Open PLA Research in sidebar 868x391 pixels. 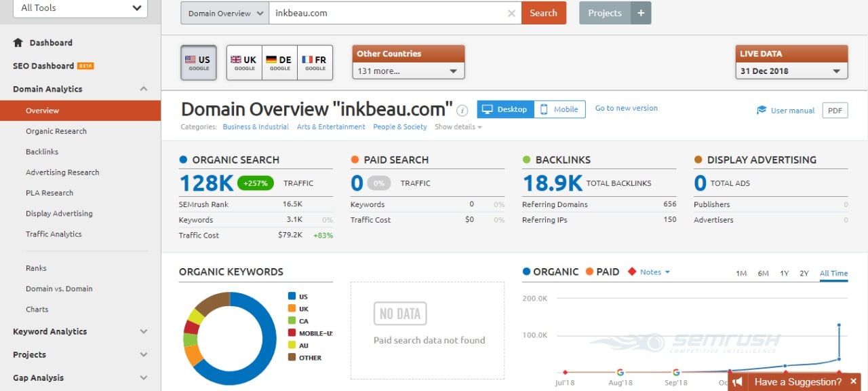tap(50, 193)
